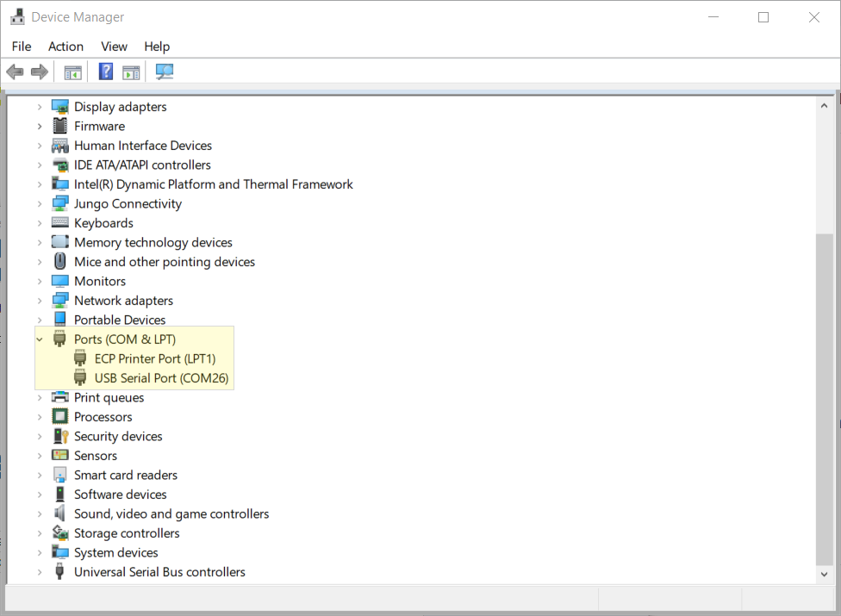Expand the Firmware node
This screenshot has width=841, height=616.
tap(40, 127)
